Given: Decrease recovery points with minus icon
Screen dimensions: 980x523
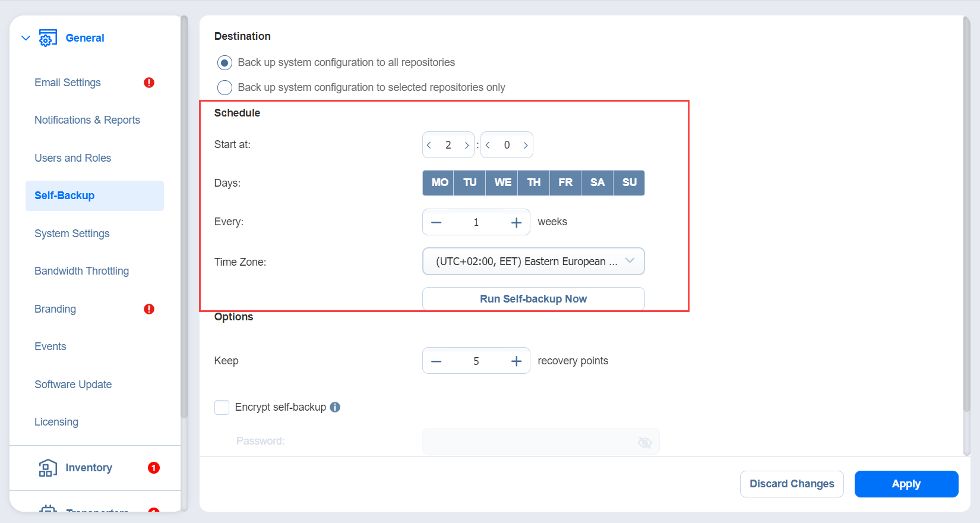Looking at the screenshot, I should (437, 361).
